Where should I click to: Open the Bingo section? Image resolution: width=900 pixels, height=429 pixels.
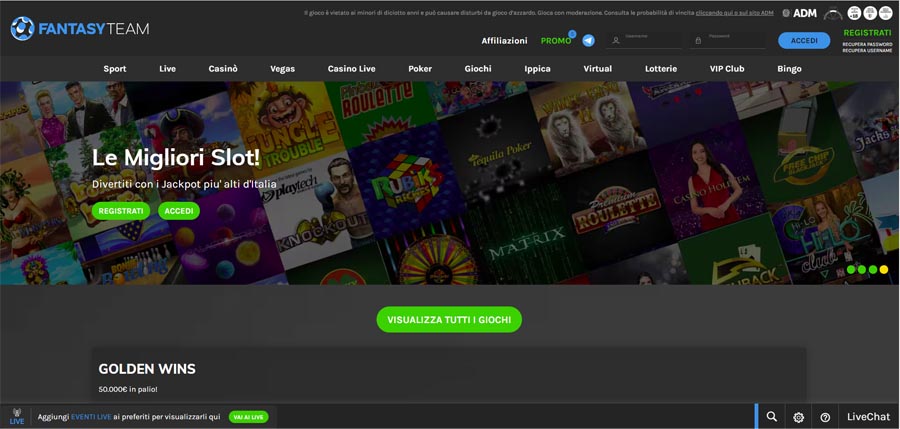(x=789, y=69)
